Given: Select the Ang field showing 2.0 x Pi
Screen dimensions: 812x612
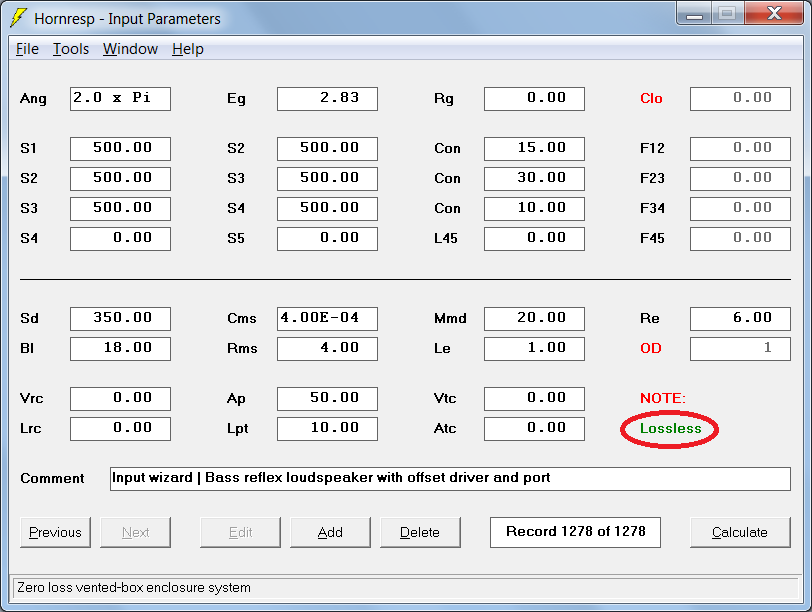Looking at the screenshot, I should click(x=120, y=99).
